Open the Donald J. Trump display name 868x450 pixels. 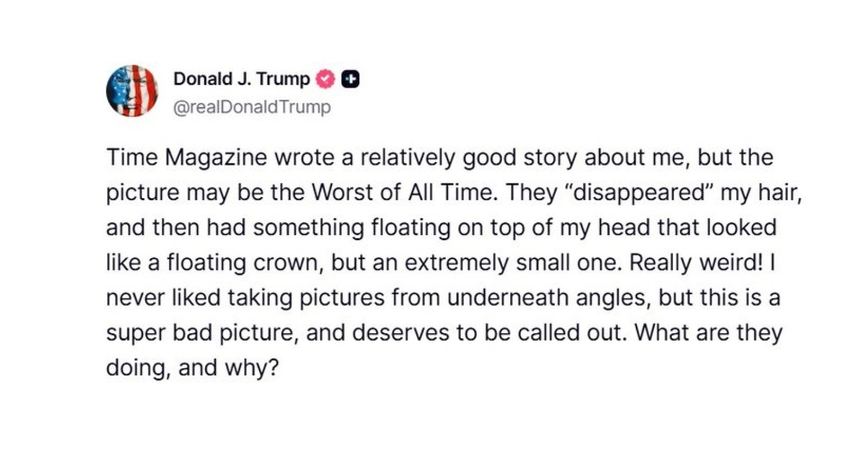[x=241, y=80]
